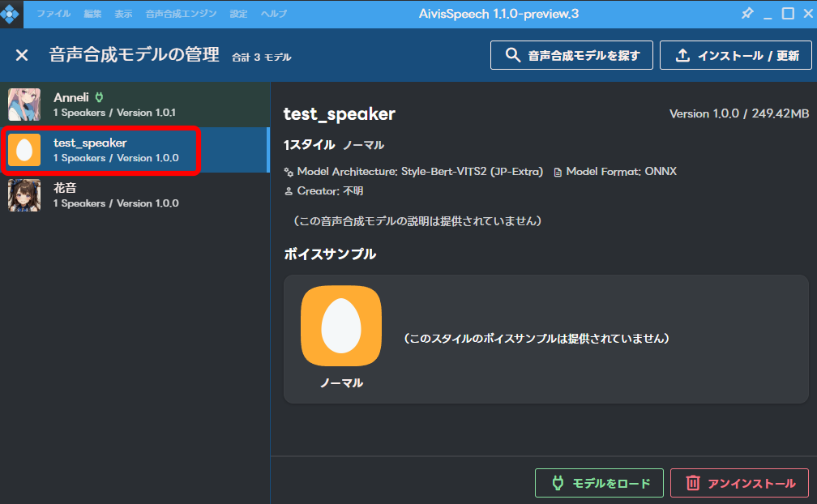Click the model description placeholder text
The image size is (817, 504).
point(417,220)
